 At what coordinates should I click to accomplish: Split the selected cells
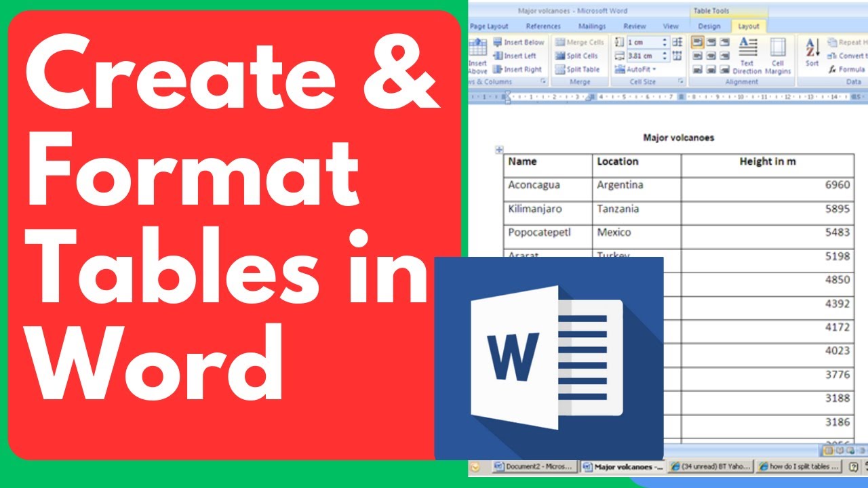[576, 56]
